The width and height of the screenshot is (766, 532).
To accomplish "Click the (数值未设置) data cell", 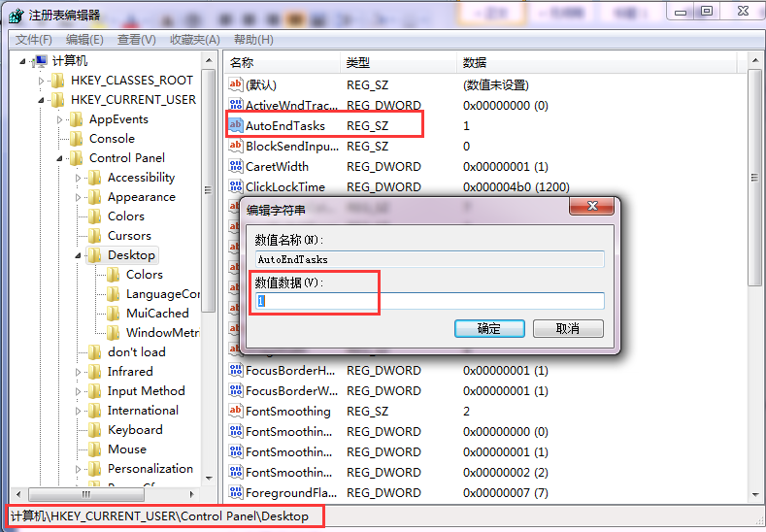I will (495, 85).
